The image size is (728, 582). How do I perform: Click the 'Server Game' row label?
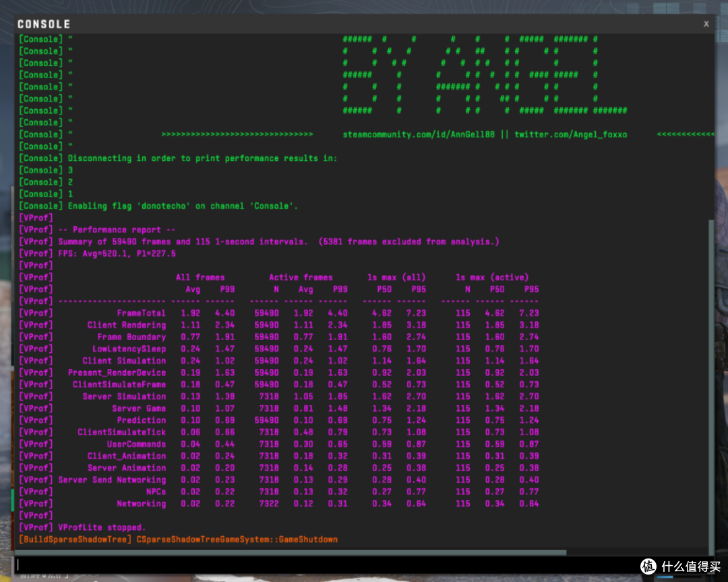(139, 408)
